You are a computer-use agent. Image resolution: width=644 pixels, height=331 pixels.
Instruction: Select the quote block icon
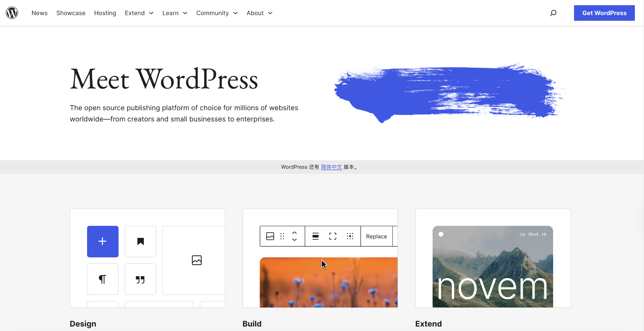pos(140,279)
